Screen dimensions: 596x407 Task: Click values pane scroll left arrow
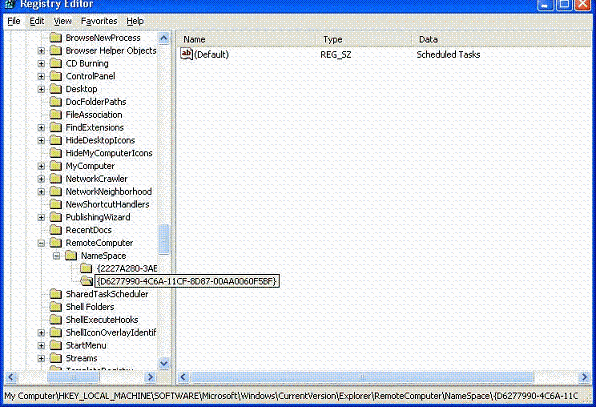pos(183,377)
